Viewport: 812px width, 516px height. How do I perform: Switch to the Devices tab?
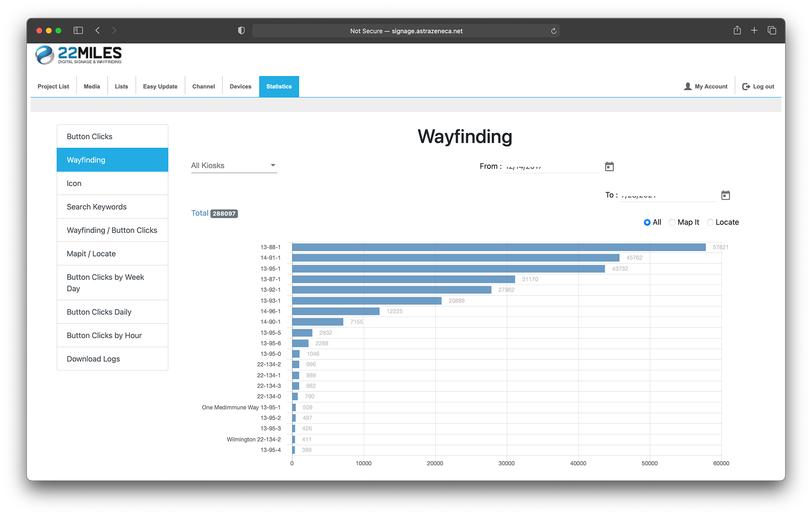point(240,86)
